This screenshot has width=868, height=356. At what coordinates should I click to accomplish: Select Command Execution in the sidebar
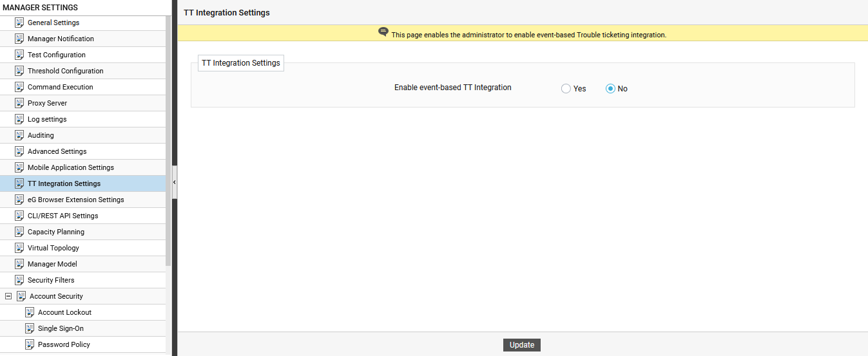(x=61, y=87)
